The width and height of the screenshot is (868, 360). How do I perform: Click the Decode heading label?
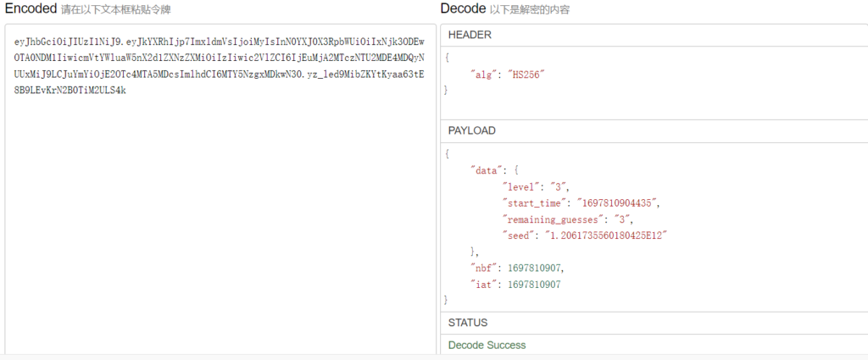462,8
